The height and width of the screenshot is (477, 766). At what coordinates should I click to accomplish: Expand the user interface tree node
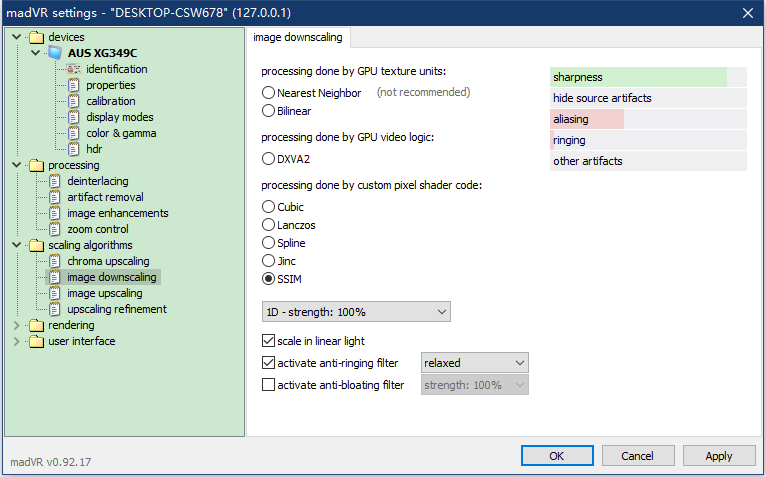tap(17, 341)
